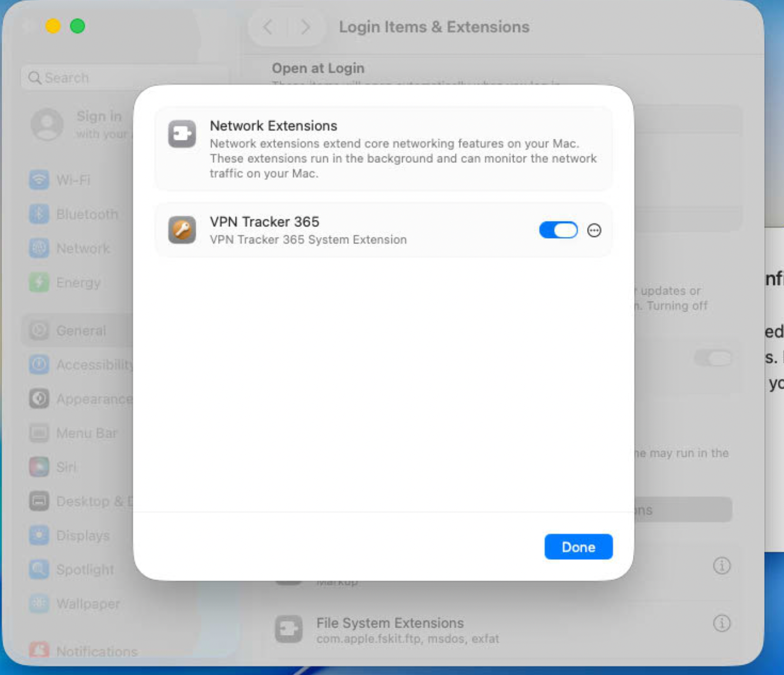Click the Energy sidebar icon
The image size is (784, 675).
tap(39, 282)
